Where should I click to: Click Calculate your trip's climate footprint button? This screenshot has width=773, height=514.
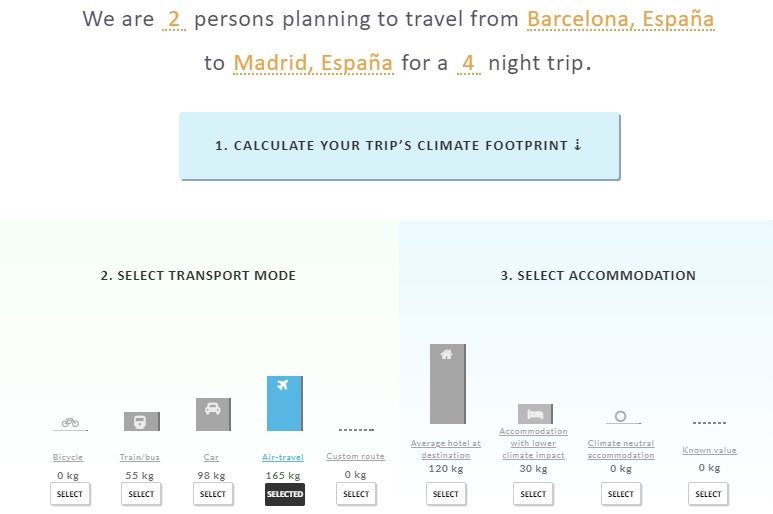click(399, 146)
